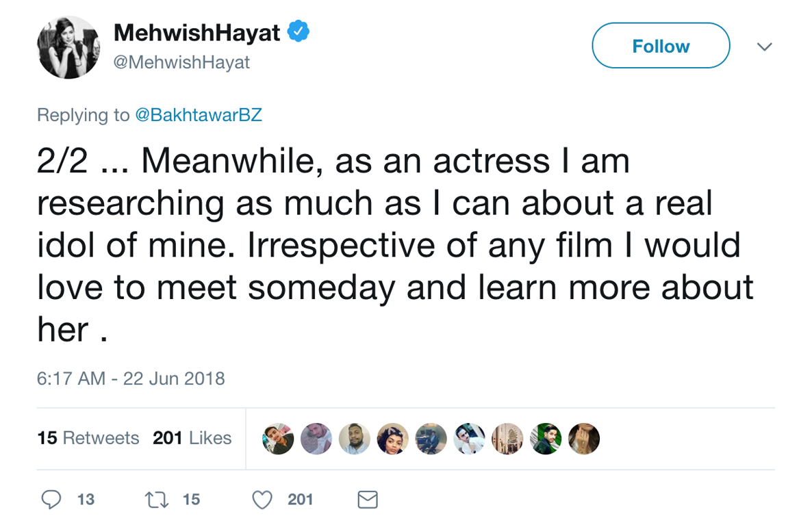Click the second liker avatar
This screenshot has height=527, width=812.
click(x=316, y=439)
